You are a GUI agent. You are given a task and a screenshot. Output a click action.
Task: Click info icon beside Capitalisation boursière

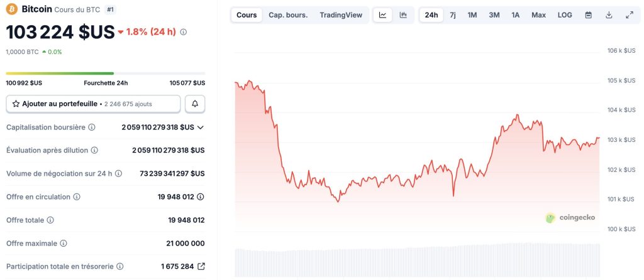point(92,127)
